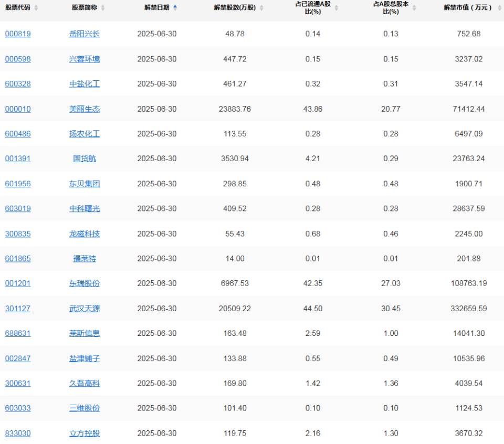The image size is (504, 444).
Task: Open stock code 601865 link
Action: click(x=18, y=259)
